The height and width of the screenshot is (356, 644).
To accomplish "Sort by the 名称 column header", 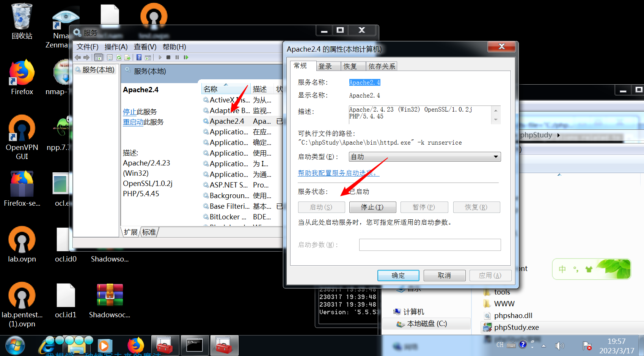I will 226,89.
